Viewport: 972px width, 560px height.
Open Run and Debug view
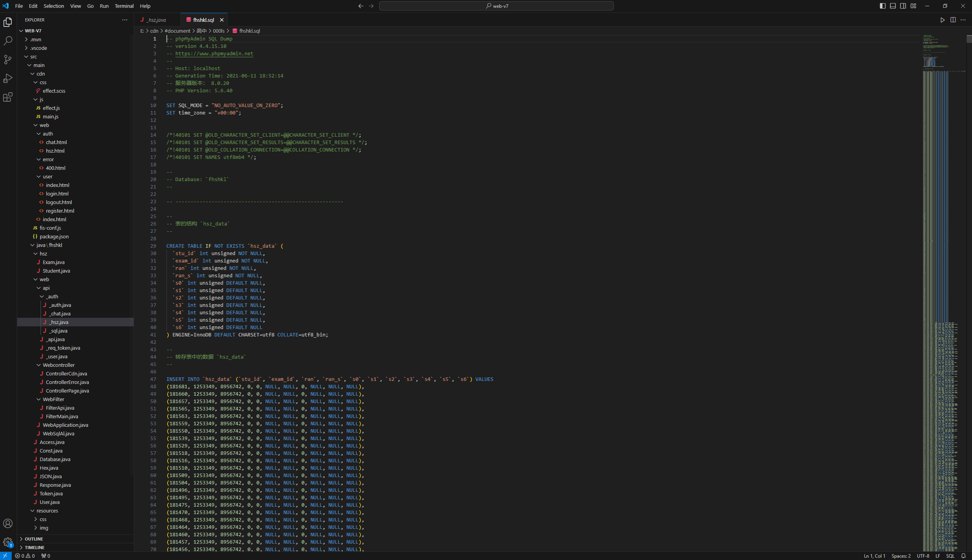[x=8, y=78]
